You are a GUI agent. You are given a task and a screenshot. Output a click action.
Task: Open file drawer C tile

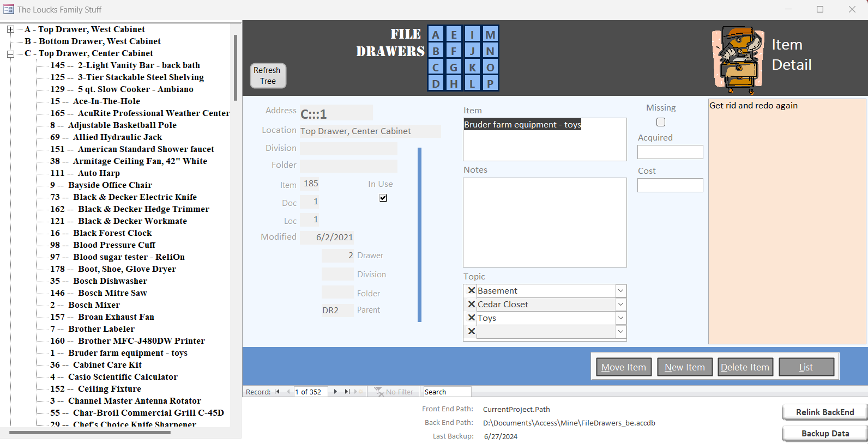(436, 67)
